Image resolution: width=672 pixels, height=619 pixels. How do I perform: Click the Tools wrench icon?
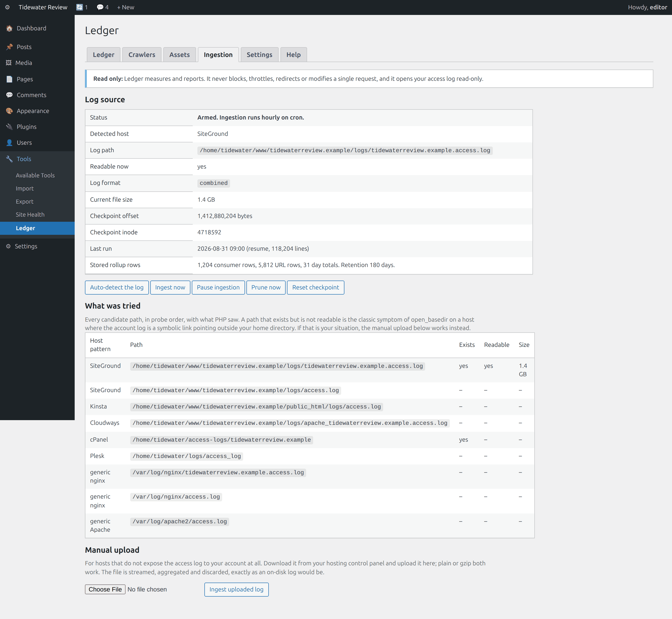tap(9, 159)
